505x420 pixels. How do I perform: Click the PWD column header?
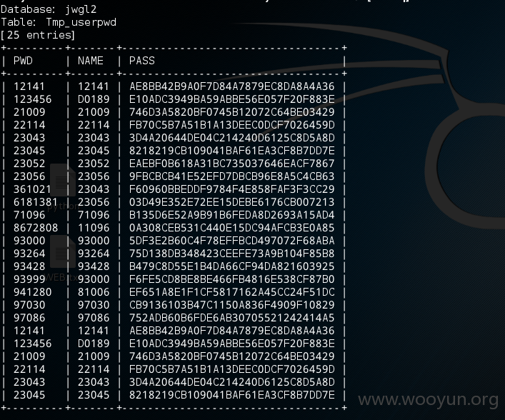(x=23, y=61)
